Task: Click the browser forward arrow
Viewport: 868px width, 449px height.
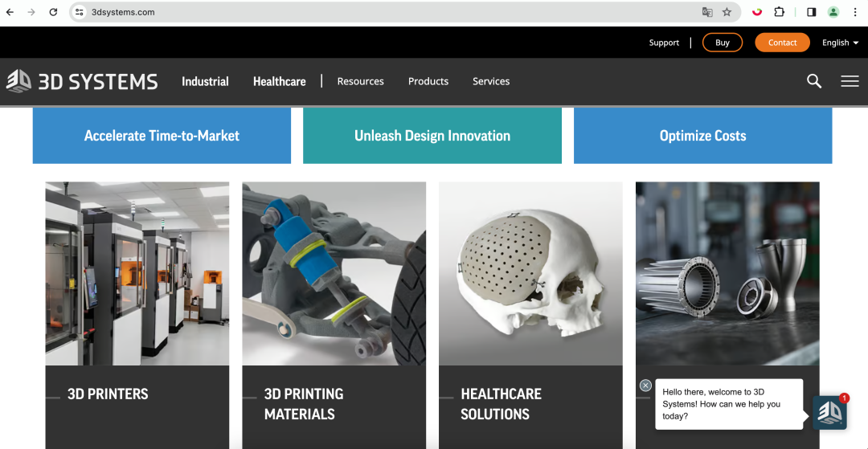Action: pyautogui.click(x=31, y=12)
